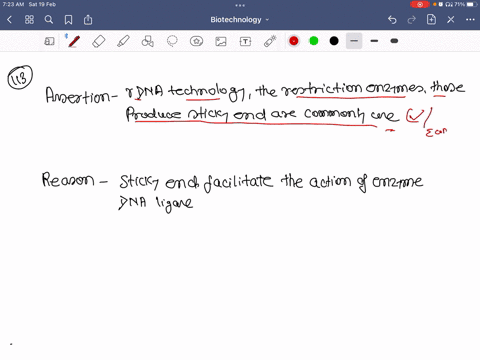Undo the last stroke
The height and width of the screenshot is (360, 480).
(392, 20)
